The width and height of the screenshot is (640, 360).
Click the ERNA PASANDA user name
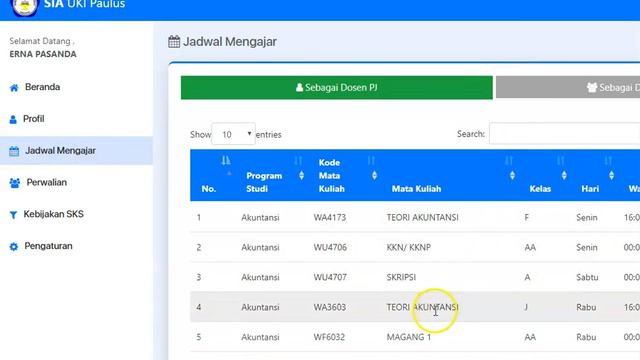click(x=43, y=54)
